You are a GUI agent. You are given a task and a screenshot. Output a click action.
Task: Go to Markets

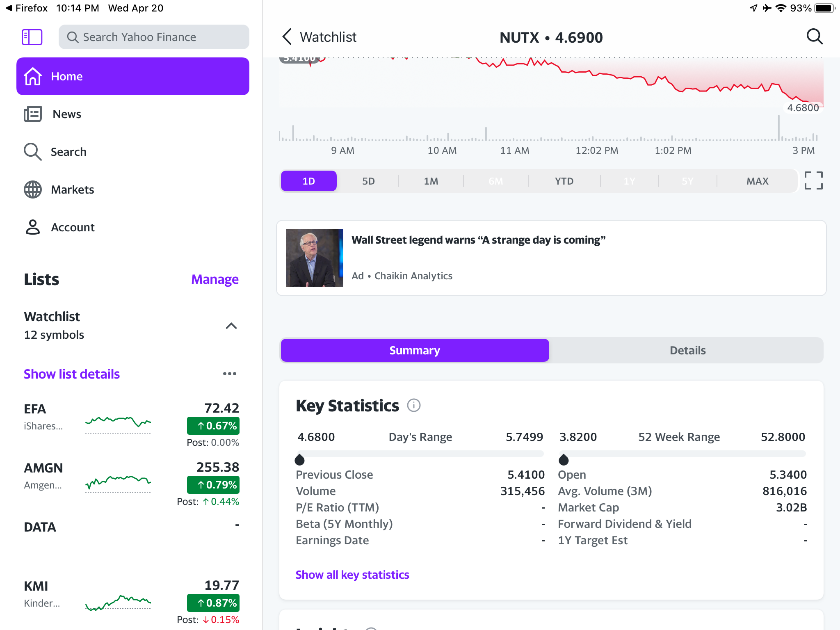coord(133,189)
